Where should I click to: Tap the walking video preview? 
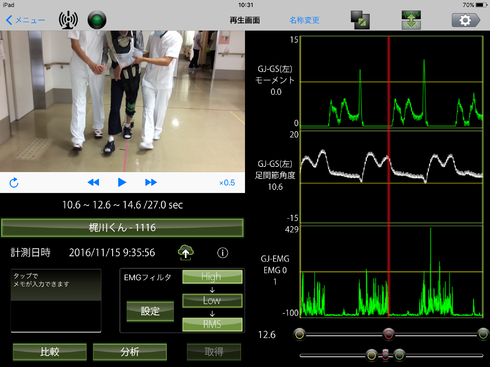pyautogui.click(x=122, y=101)
